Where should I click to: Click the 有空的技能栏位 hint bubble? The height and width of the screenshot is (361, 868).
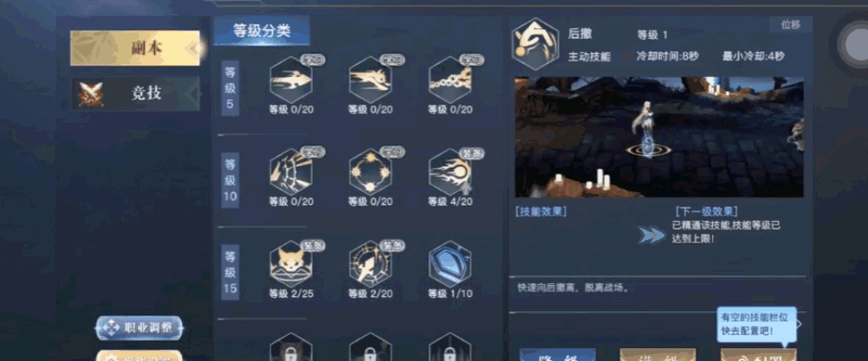[x=757, y=324]
